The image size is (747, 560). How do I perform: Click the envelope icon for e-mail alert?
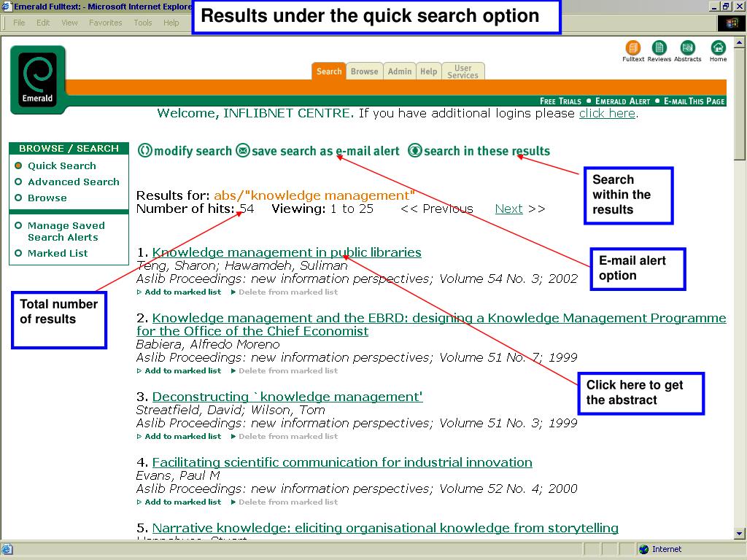(x=243, y=150)
